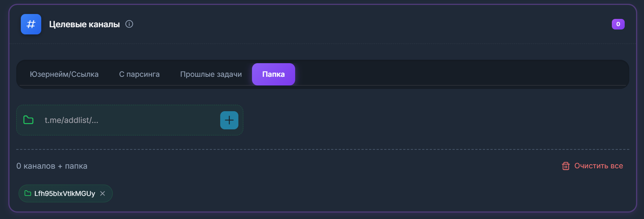Select the Папка tab
This screenshot has width=644, height=219.
[x=273, y=75]
